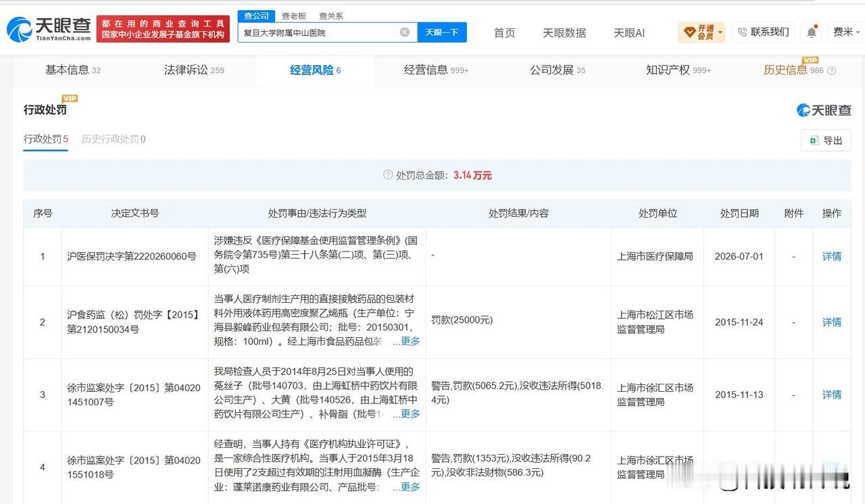Click document number ending 1551018号
The image size is (865, 504).
click(134, 468)
